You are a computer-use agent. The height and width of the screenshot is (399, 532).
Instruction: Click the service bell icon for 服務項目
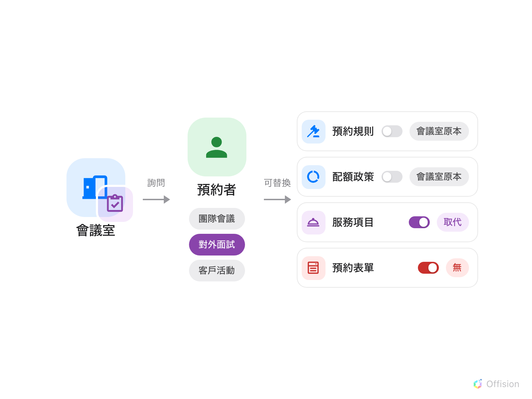tap(313, 222)
